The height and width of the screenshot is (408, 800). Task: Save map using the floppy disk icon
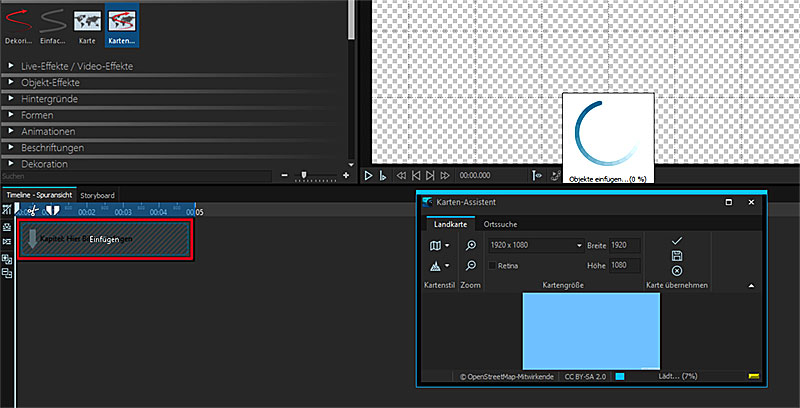coord(677,256)
